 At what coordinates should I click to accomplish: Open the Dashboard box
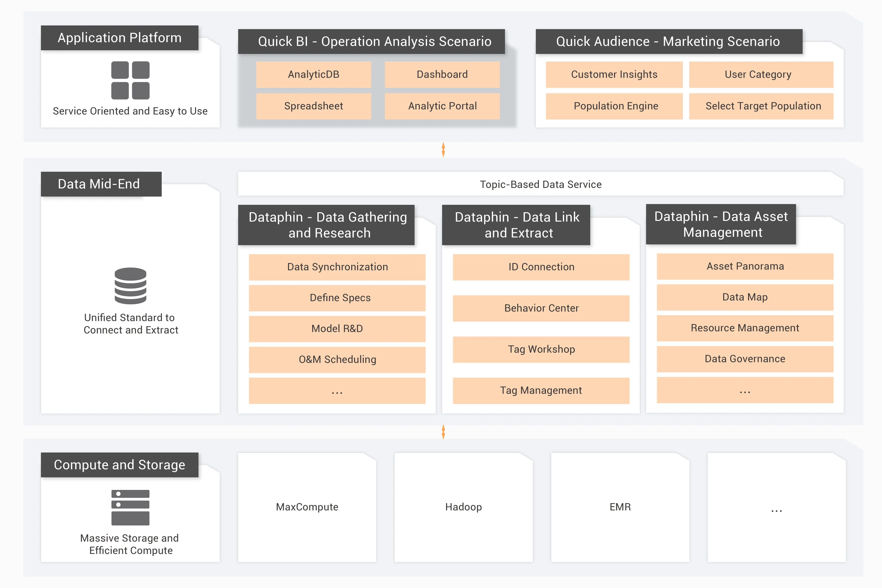tap(442, 75)
